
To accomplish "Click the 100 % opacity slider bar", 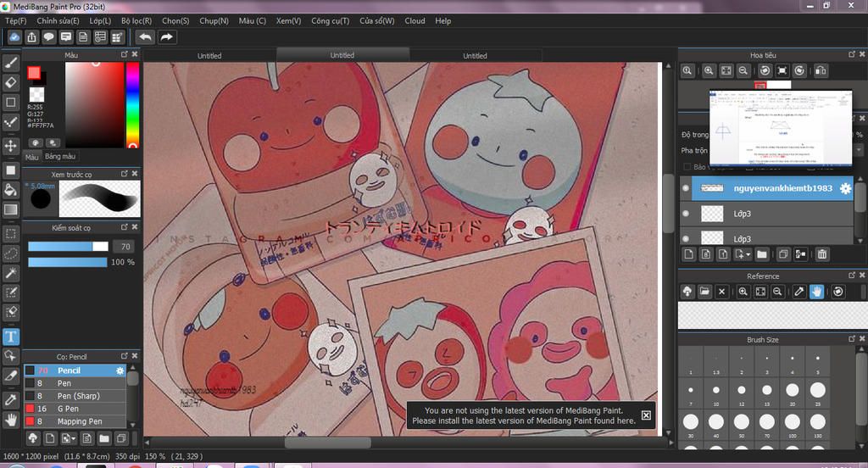I will (x=68, y=262).
